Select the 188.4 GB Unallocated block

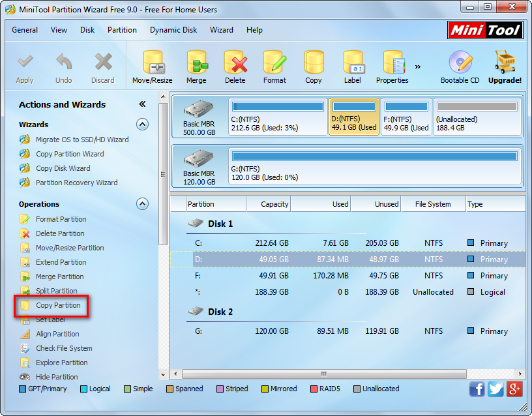point(477,117)
